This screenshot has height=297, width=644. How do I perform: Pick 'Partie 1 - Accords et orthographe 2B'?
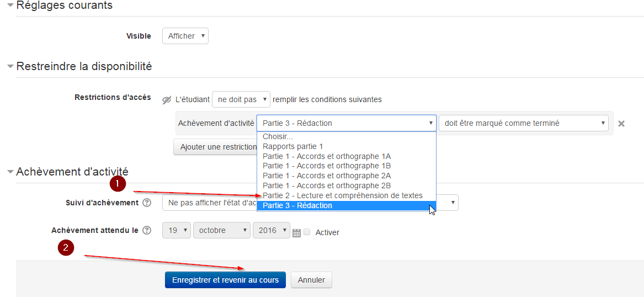pyautogui.click(x=327, y=185)
